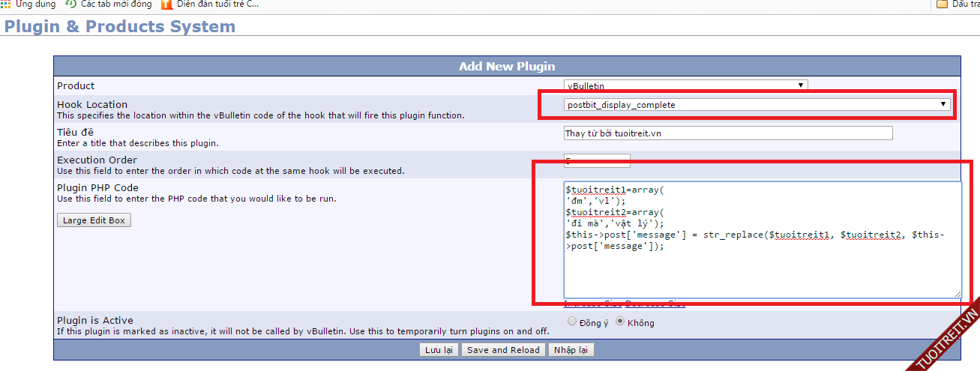
Task: Open the Large Edit Box
Action: click(x=94, y=220)
